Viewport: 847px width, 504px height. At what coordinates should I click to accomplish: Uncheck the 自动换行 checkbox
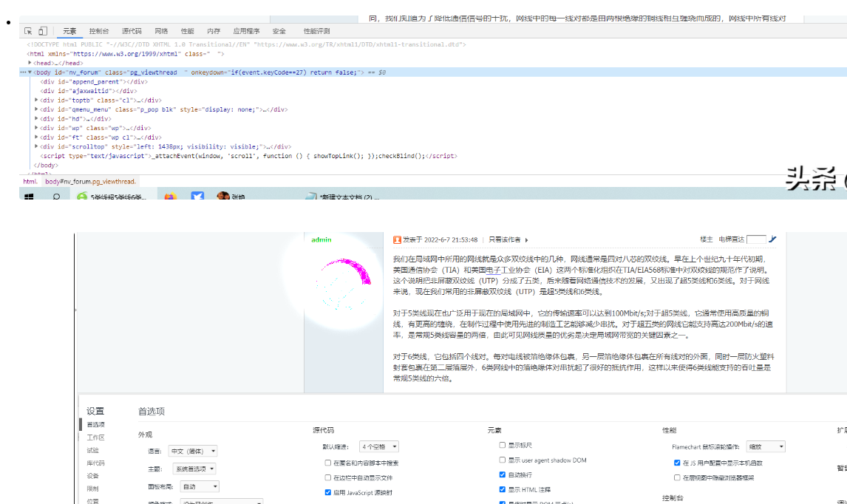click(503, 474)
